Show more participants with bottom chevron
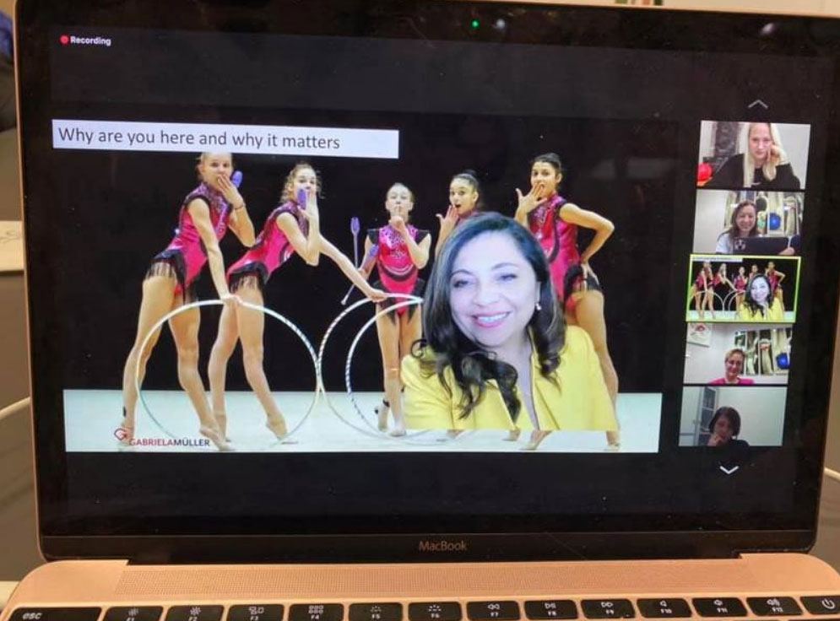The image size is (840, 621). 729,470
